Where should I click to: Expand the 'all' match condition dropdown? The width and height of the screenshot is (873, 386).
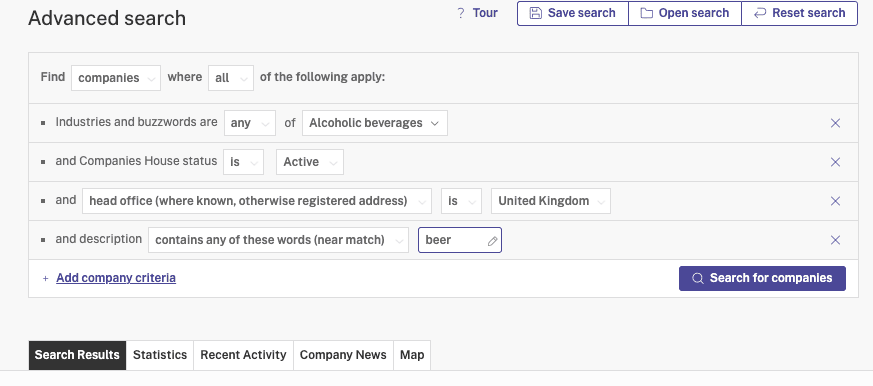click(230, 78)
